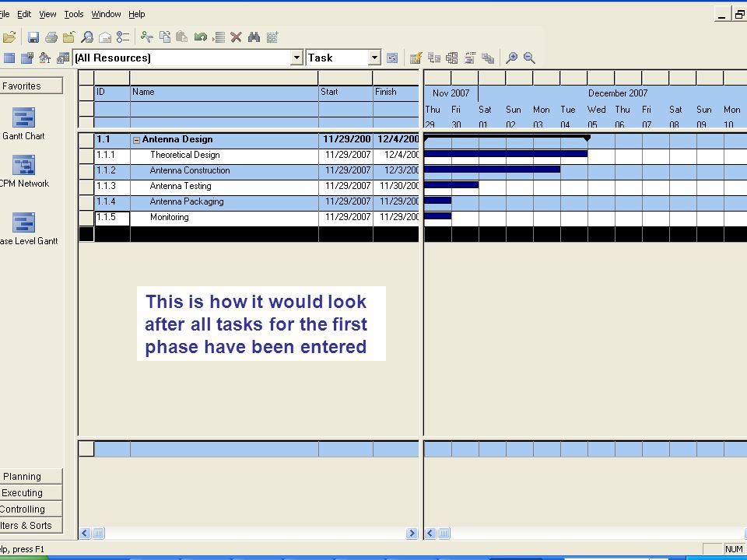Click the options list icon beside the envelope
Screen dimensions: 747x560
[123, 37]
